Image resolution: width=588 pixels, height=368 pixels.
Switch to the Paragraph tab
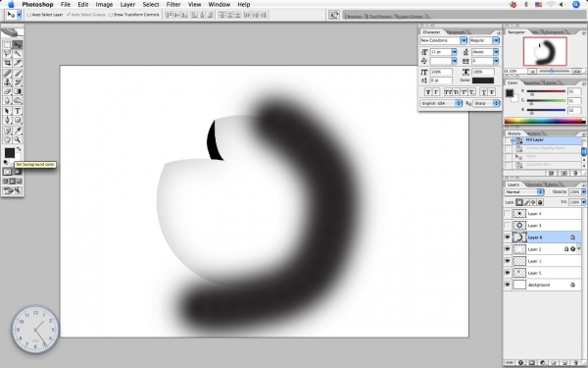coord(457,32)
